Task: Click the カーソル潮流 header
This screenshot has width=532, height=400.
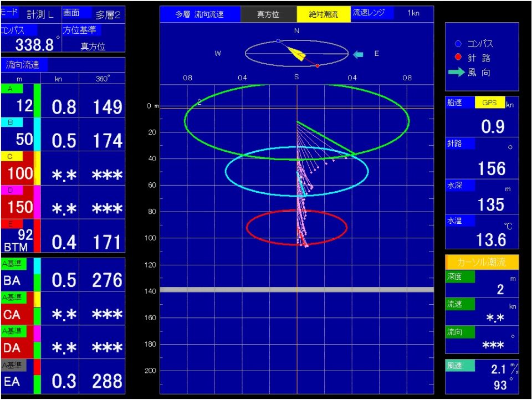Action: coord(482,262)
